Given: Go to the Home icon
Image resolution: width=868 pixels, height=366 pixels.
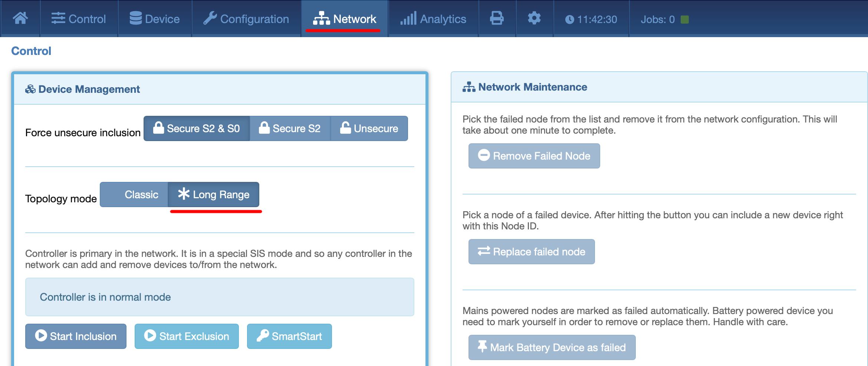Looking at the screenshot, I should coord(20,18).
